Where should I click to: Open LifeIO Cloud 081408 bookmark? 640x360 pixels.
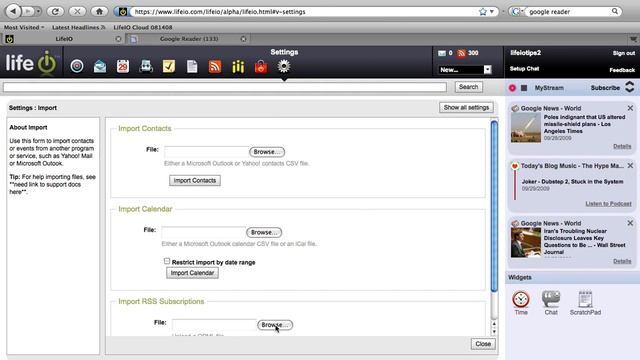[143, 27]
